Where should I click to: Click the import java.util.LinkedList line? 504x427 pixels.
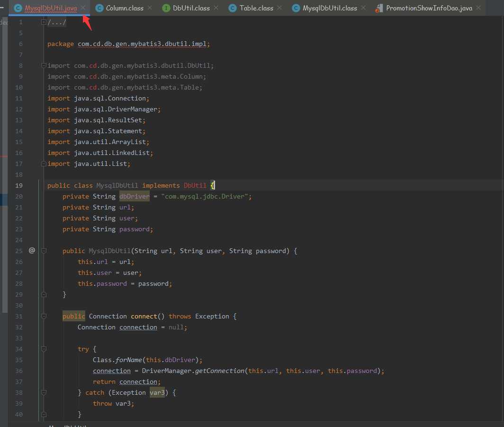pyautogui.click(x=100, y=153)
